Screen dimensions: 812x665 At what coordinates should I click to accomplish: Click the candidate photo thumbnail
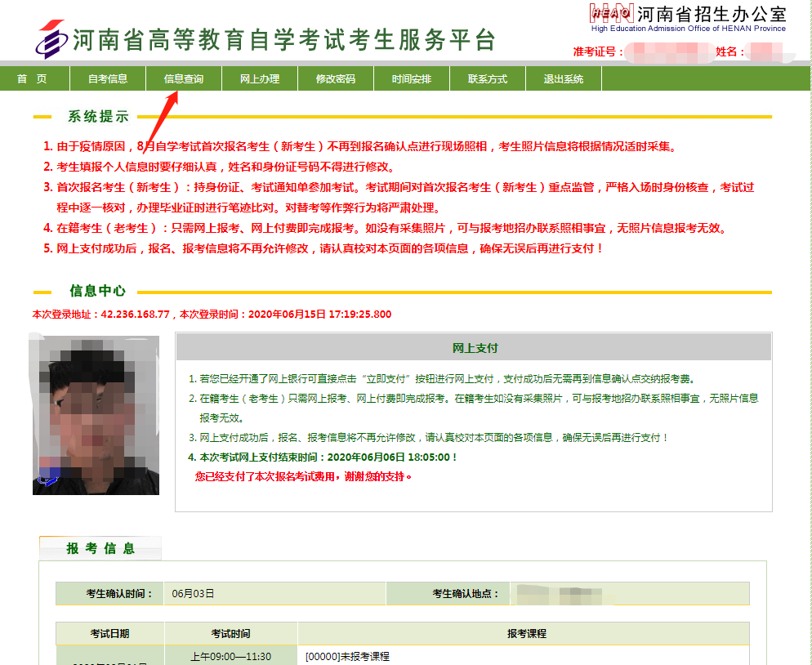[96, 414]
